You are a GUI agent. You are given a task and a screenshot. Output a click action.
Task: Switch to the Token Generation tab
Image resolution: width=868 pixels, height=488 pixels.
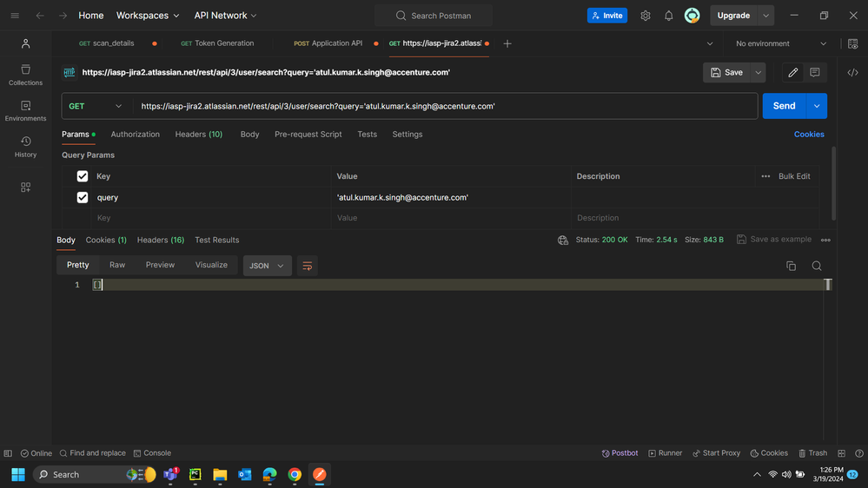click(x=217, y=43)
